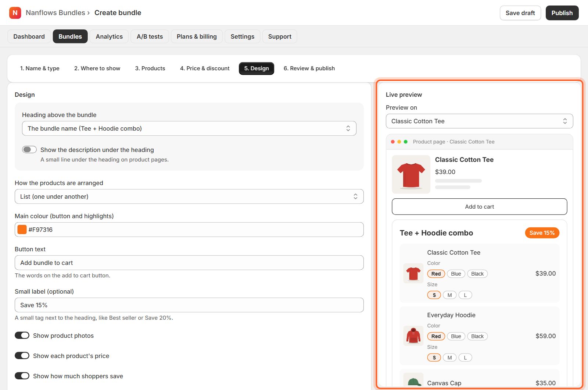The image size is (588, 390).
Task: Open the Settings tab
Action: (243, 36)
